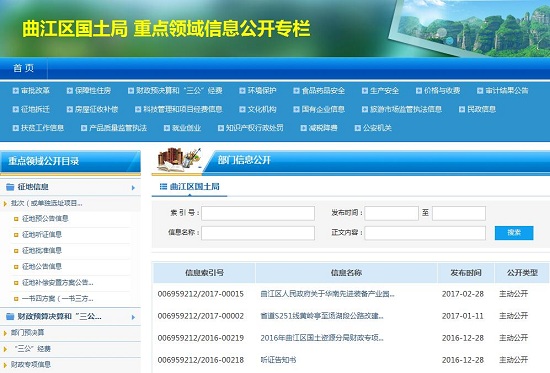Expand the 征地信息 section arrow

[133, 188]
